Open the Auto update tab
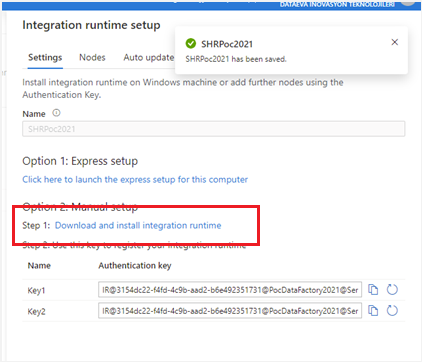The image size is (422, 362). [x=149, y=58]
